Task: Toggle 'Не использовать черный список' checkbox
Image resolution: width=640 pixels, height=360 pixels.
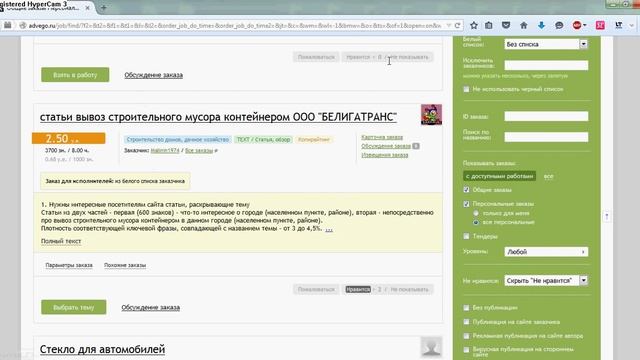Action: pyautogui.click(x=466, y=89)
